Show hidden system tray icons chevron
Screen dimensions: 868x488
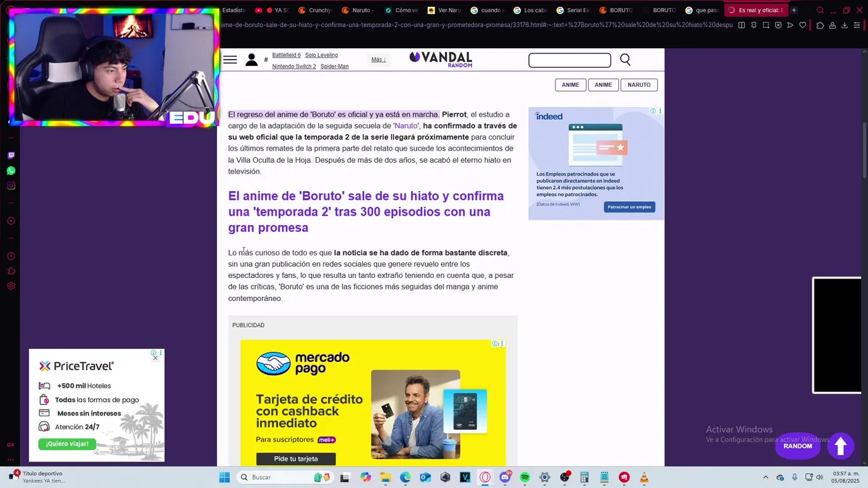(766, 477)
